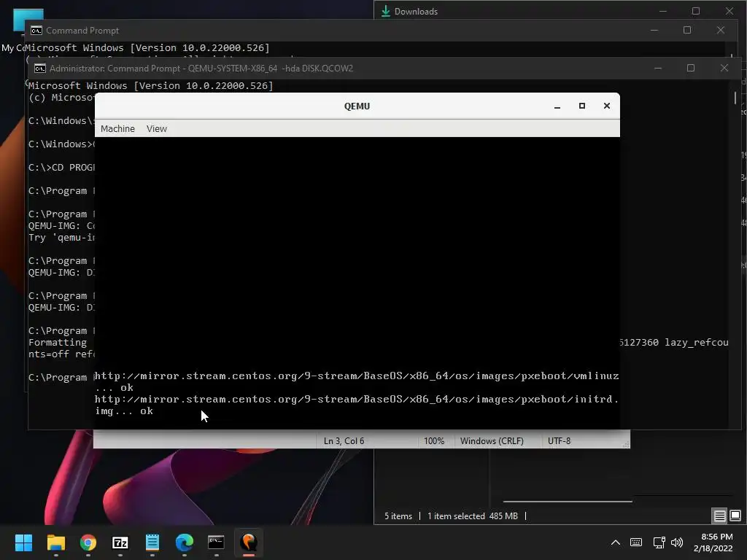Image resolution: width=747 pixels, height=560 pixels.
Task: Show hidden system tray icons
Action: pyautogui.click(x=616, y=542)
